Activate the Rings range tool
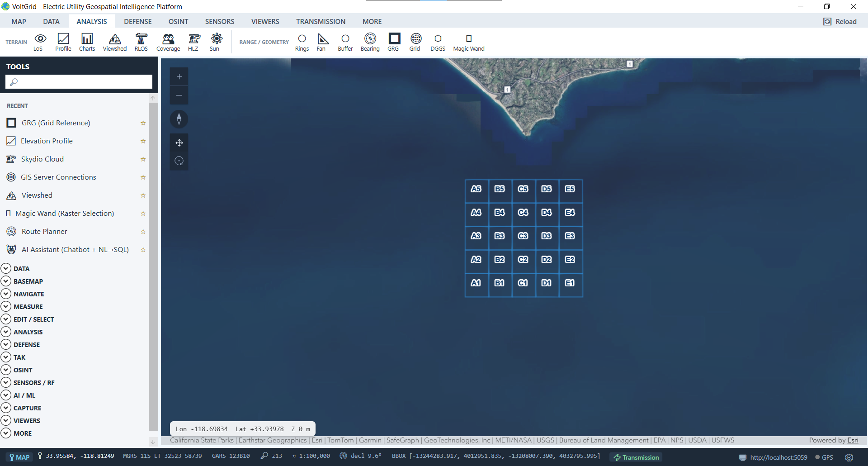This screenshot has height=466, width=868. pyautogui.click(x=302, y=42)
